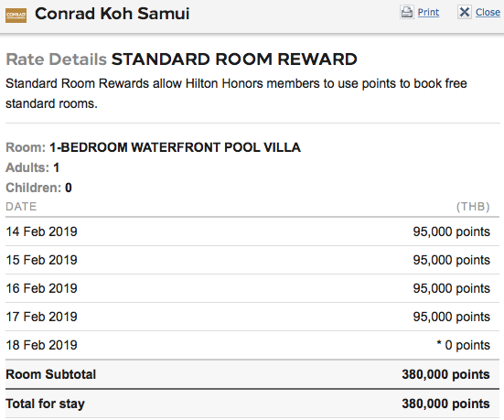
Task: Click the X close icon
Action: [465, 12]
